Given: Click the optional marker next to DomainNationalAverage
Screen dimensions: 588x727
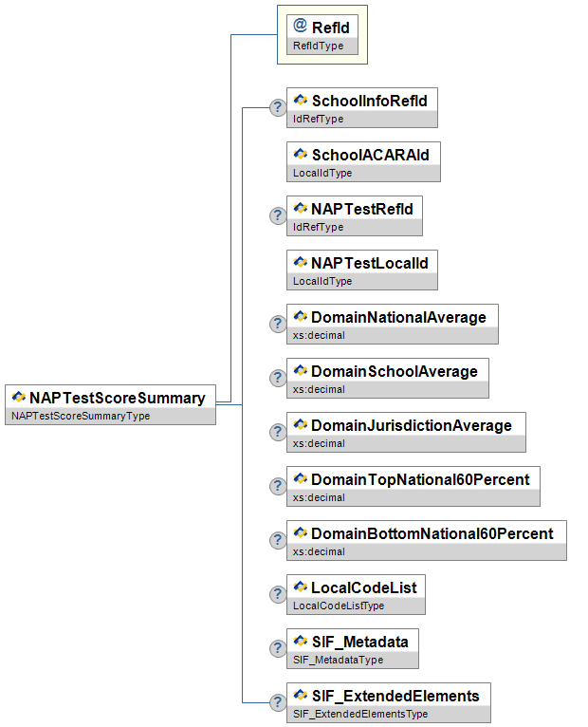Looking at the screenshot, I should pos(278,324).
